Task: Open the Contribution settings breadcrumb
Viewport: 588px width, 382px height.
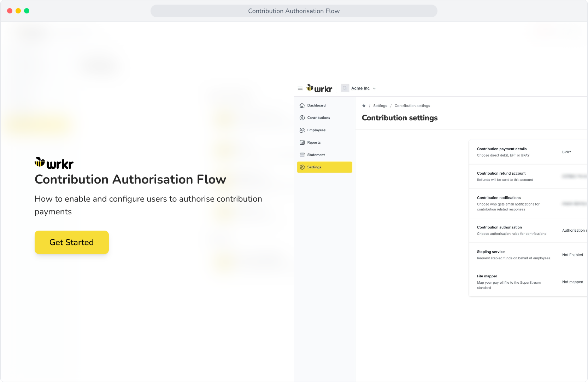Action: [412, 106]
